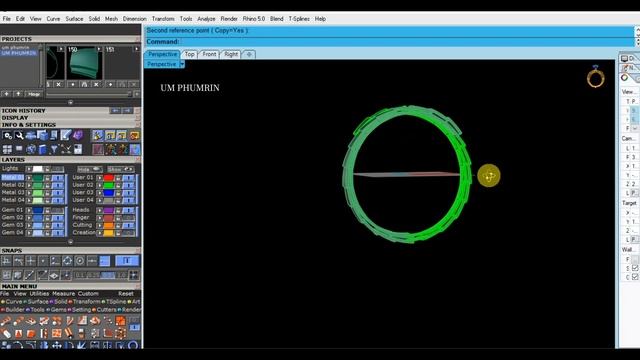The height and width of the screenshot is (360, 640).
Task: Switch to the Front viewport tab
Action: pyautogui.click(x=209, y=54)
